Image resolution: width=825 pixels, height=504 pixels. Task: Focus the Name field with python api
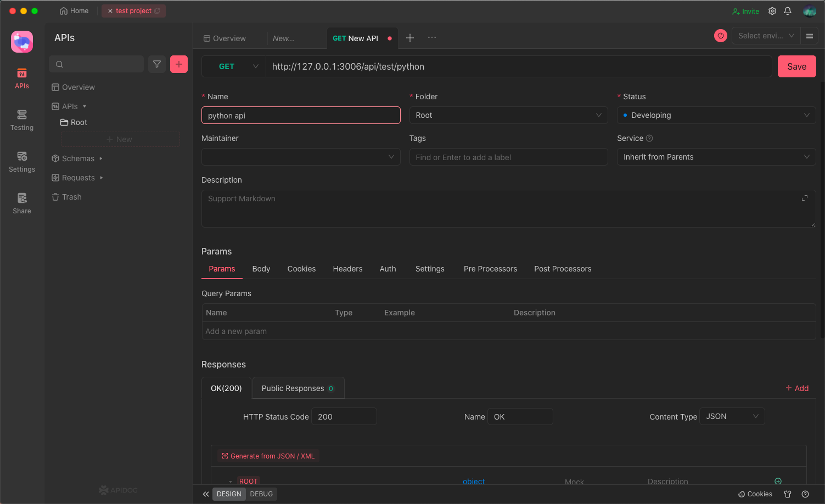301,115
